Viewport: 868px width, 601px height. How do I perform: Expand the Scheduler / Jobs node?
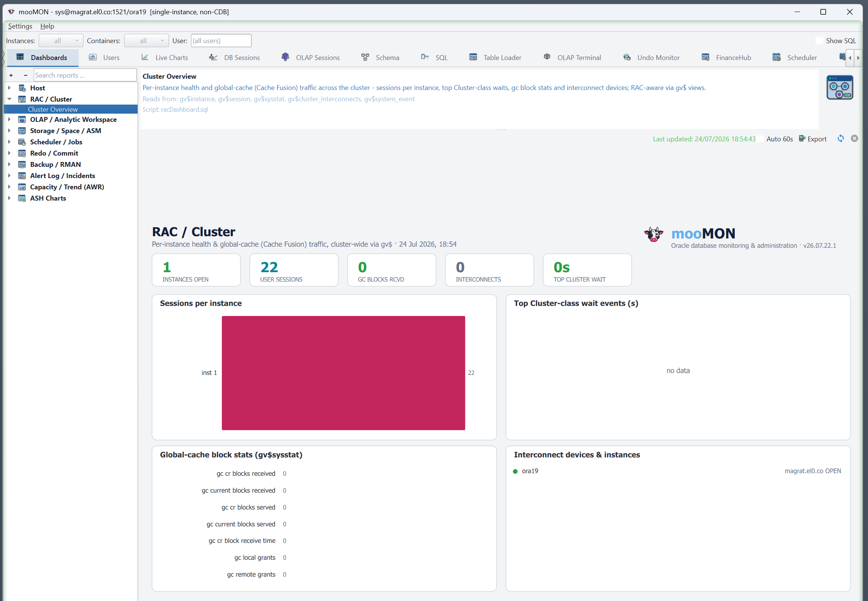pos(9,142)
